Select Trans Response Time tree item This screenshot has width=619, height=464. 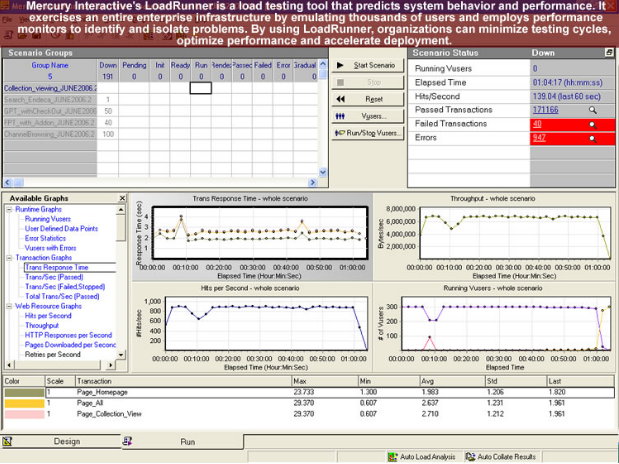(x=56, y=267)
